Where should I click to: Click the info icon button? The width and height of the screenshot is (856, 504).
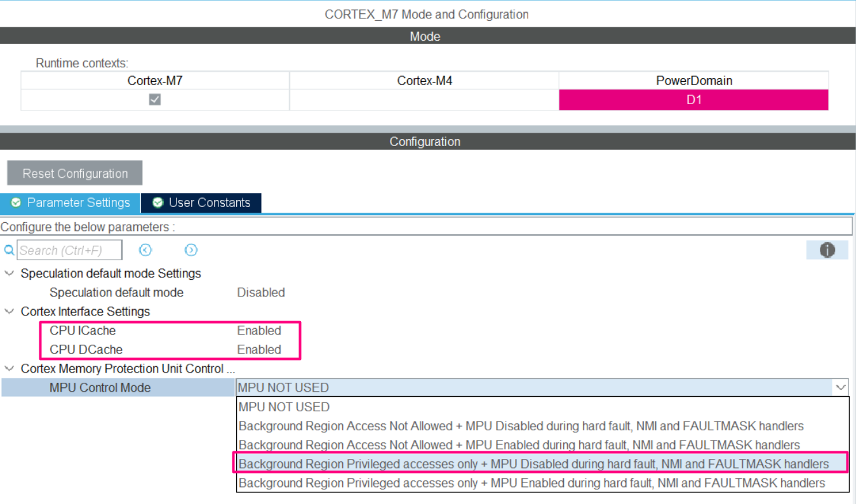(x=827, y=250)
